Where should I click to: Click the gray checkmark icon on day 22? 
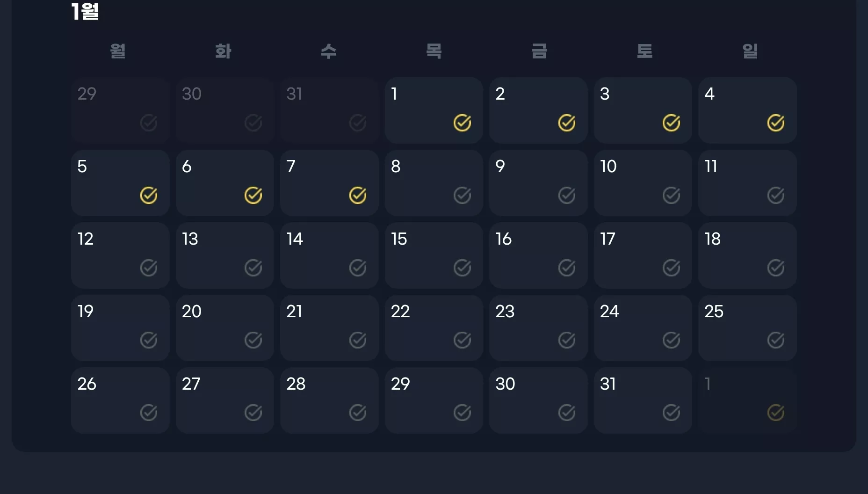tap(462, 341)
